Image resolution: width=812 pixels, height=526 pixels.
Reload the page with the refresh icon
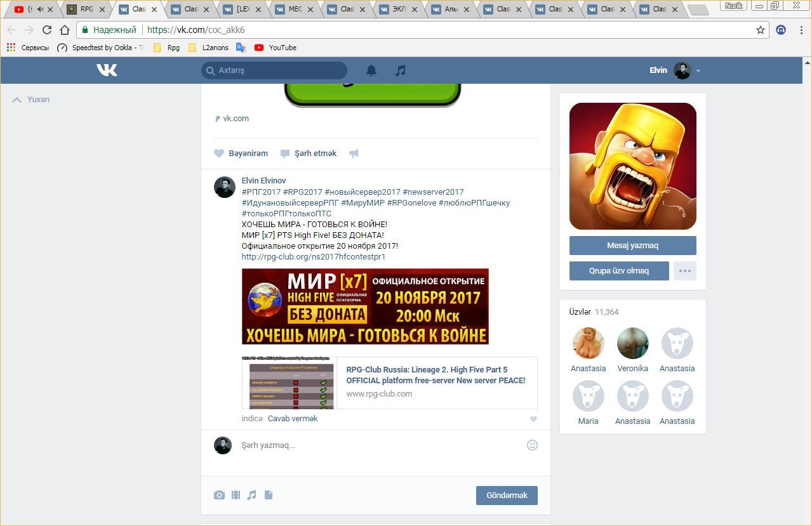46,30
